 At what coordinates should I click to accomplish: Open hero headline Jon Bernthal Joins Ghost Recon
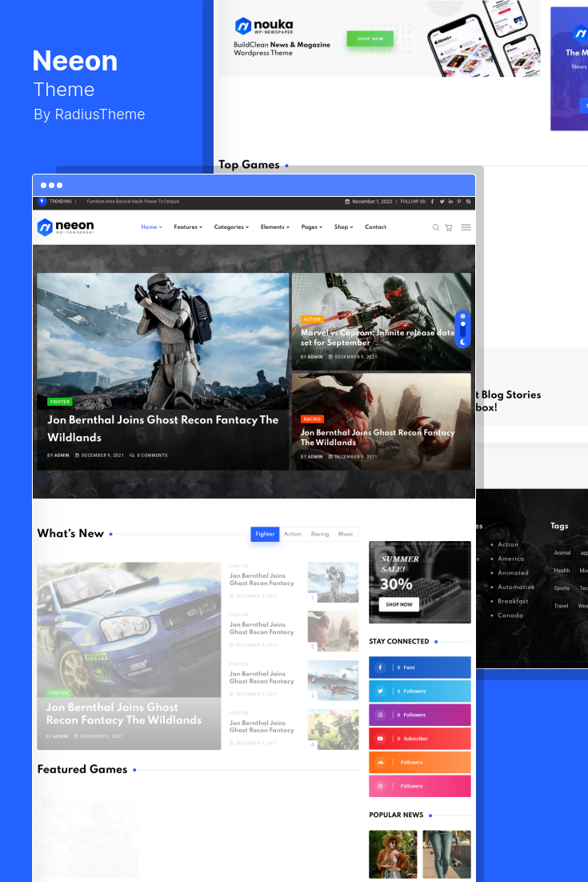coord(163,429)
